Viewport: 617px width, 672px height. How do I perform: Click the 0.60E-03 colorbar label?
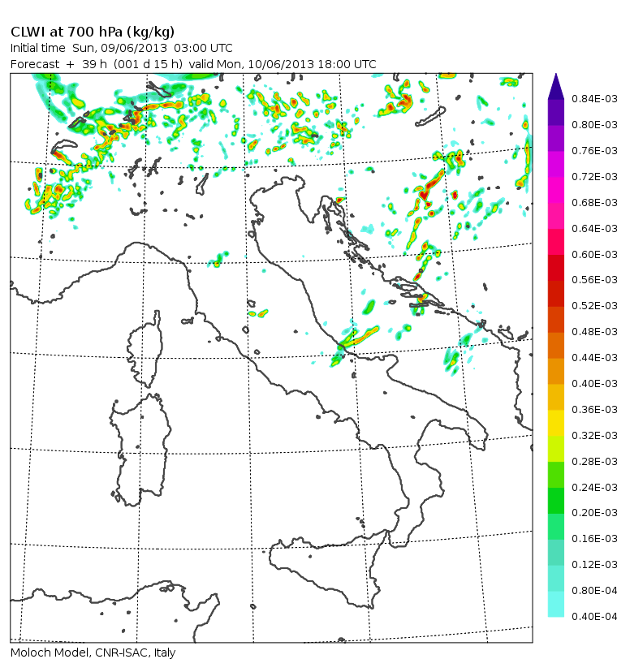(594, 255)
